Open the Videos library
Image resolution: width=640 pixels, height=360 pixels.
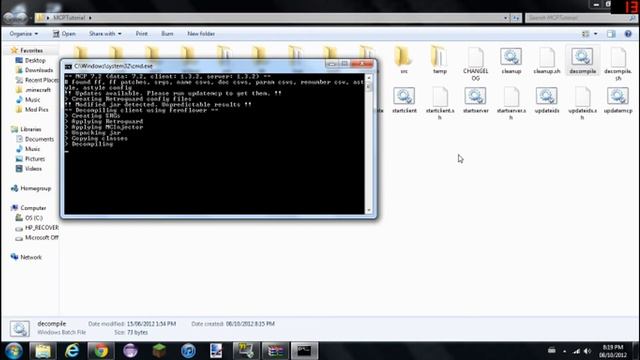[x=29, y=169]
